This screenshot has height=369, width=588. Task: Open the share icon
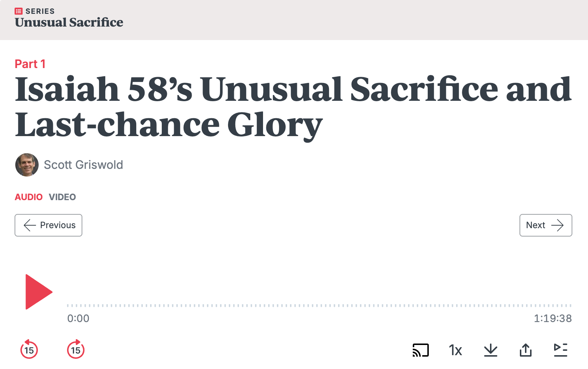coord(526,350)
